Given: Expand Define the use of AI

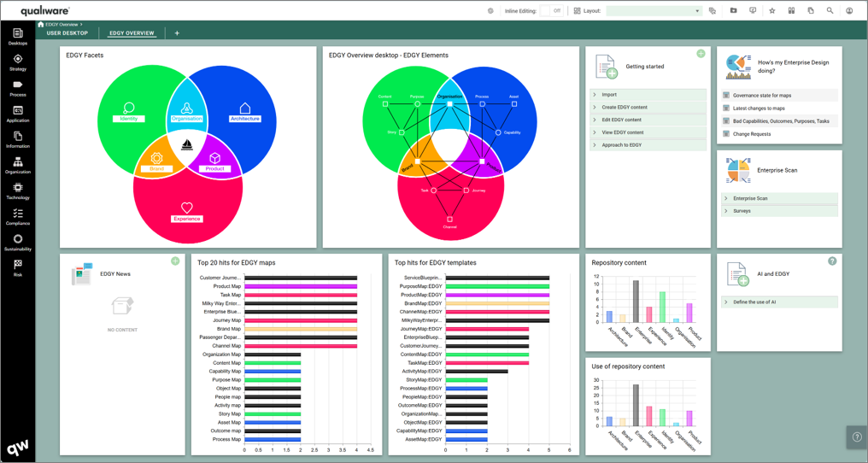Looking at the screenshot, I should pos(779,302).
